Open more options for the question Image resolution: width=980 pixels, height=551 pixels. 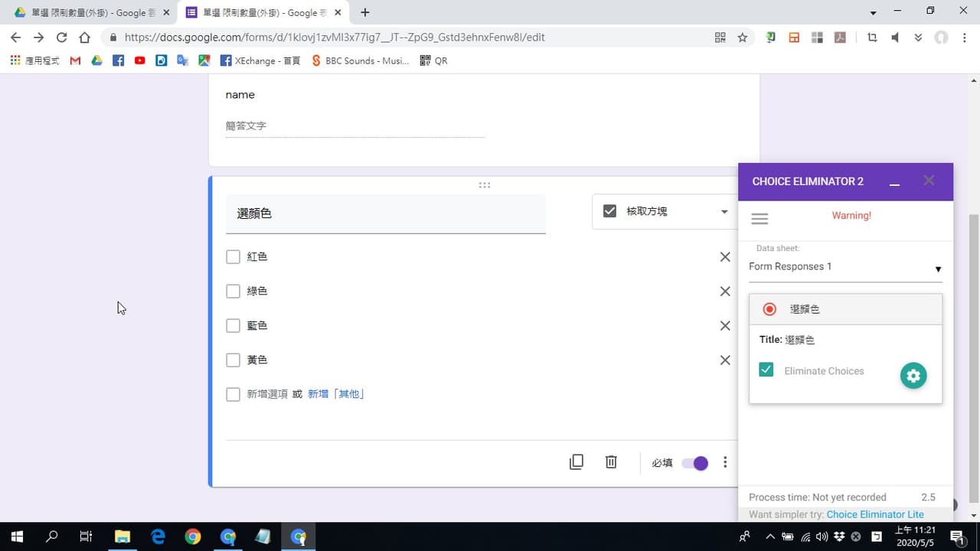(x=725, y=462)
